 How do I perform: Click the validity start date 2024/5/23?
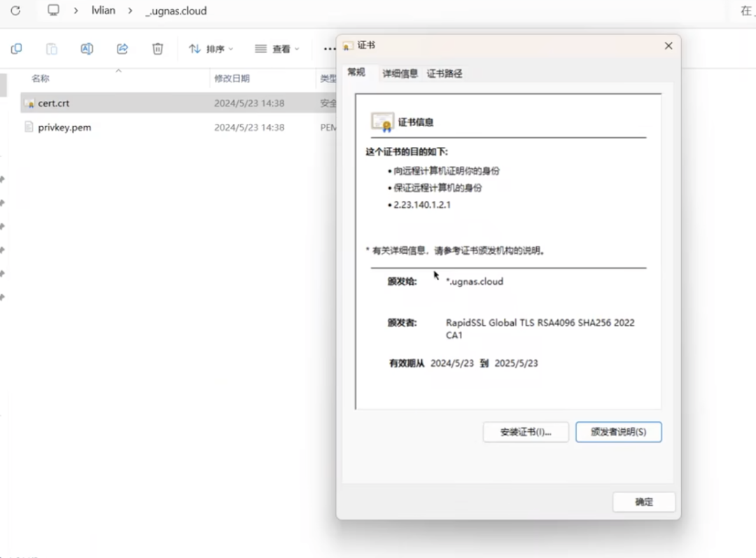(x=452, y=363)
